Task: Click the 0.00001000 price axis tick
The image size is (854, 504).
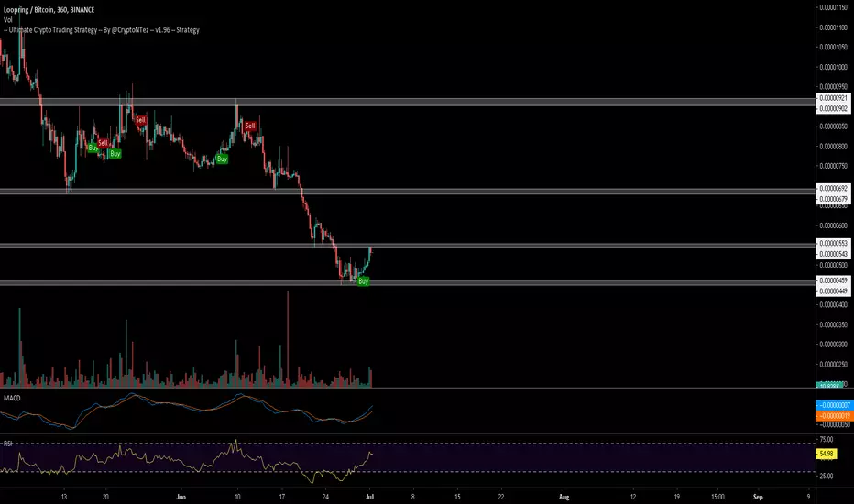Action: 835,67
